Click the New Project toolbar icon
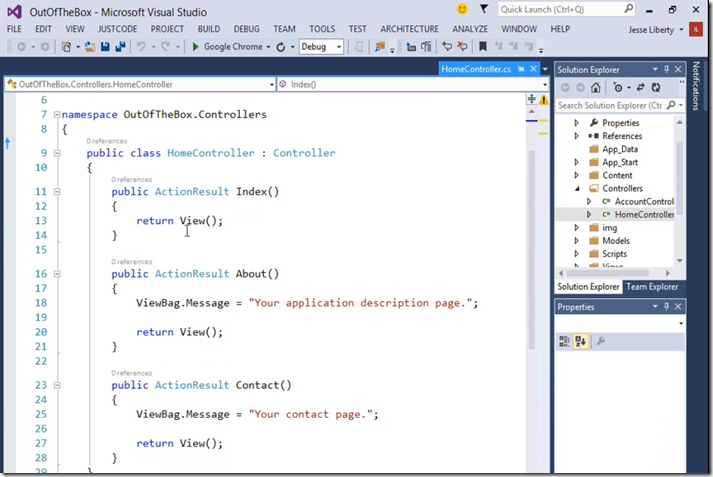The width and height of the screenshot is (713, 477). pyautogui.click(x=66, y=47)
